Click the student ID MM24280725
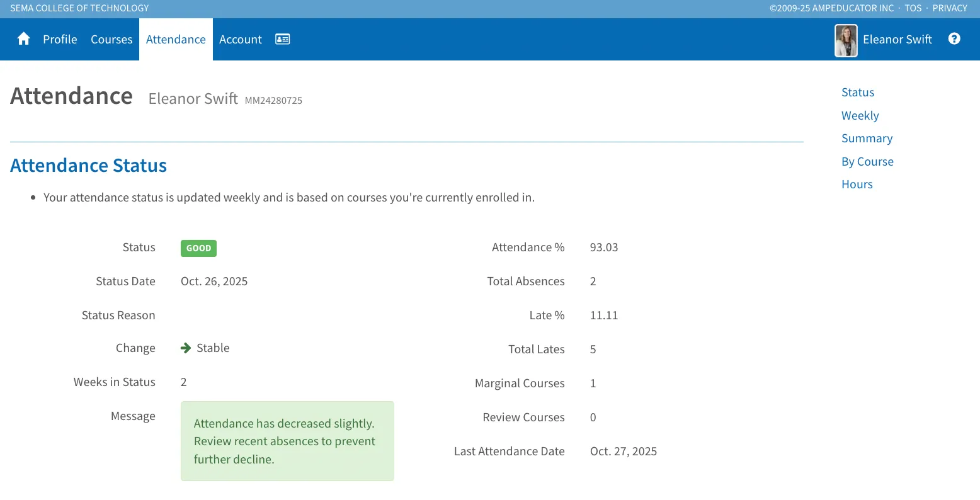The width and height of the screenshot is (980, 500). [x=273, y=101]
